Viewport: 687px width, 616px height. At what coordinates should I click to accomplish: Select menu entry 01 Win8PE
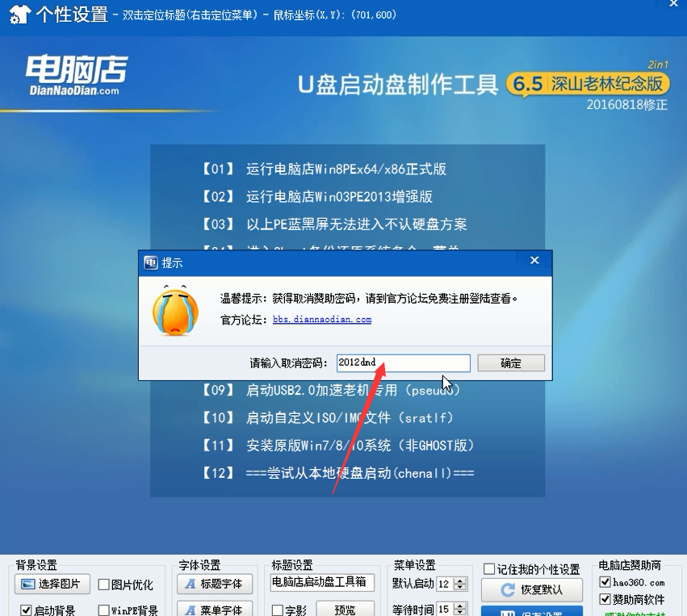point(324,169)
